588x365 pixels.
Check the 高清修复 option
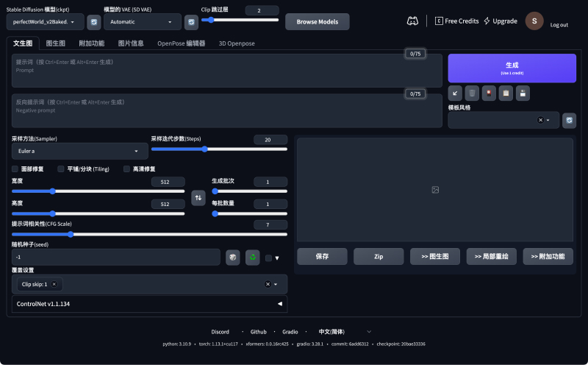(x=126, y=169)
